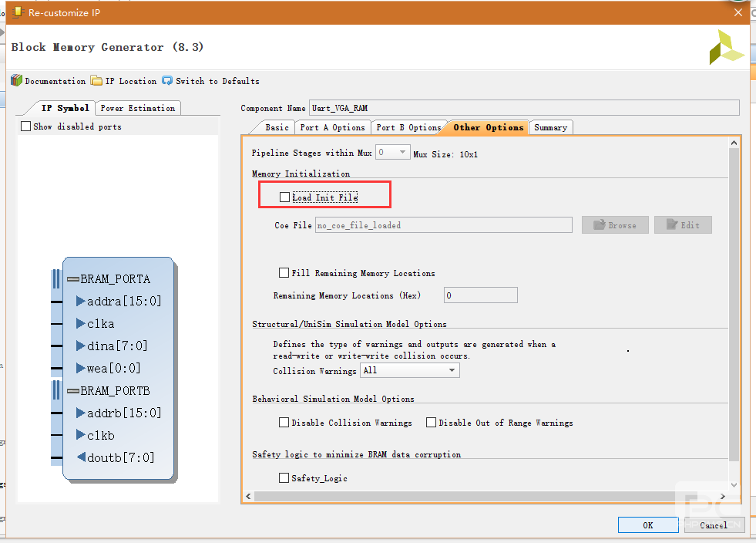The height and width of the screenshot is (543, 756).
Task: Check the Load Init File box
Action: click(285, 197)
